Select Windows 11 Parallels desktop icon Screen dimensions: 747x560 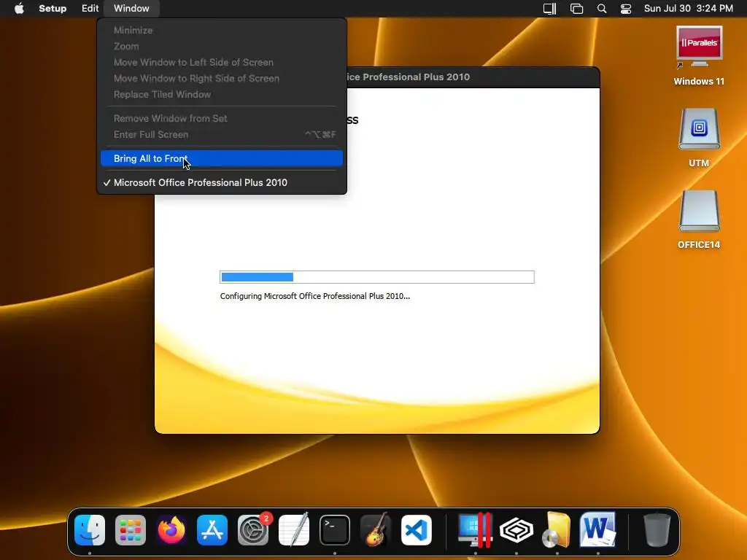[699, 55]
